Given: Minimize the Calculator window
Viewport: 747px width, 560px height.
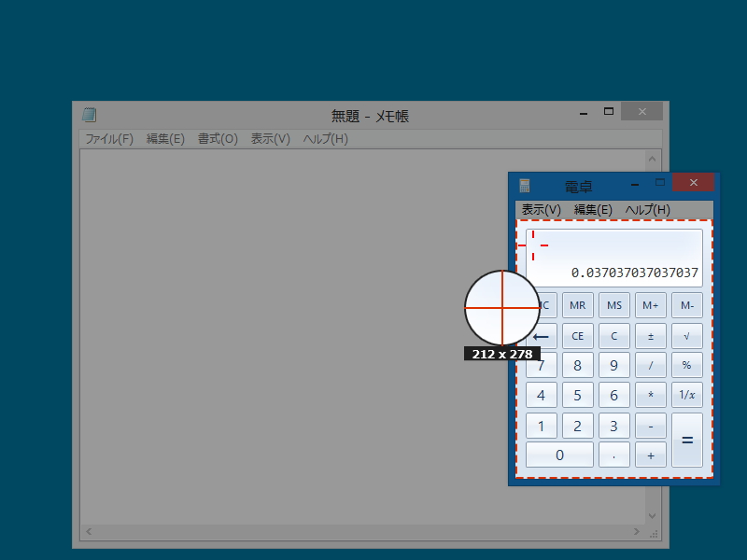Looking at the screenshot, I should (x=635, y=183).
